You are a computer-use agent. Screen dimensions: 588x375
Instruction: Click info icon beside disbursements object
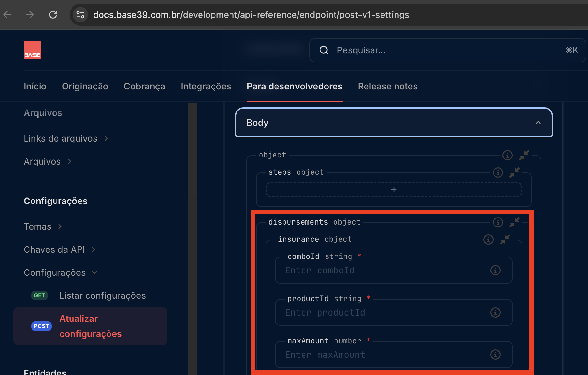pos(498,222)
